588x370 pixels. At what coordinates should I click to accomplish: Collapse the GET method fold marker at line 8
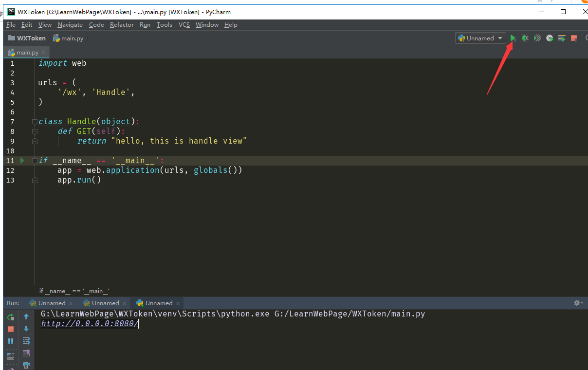pos(35,131)
